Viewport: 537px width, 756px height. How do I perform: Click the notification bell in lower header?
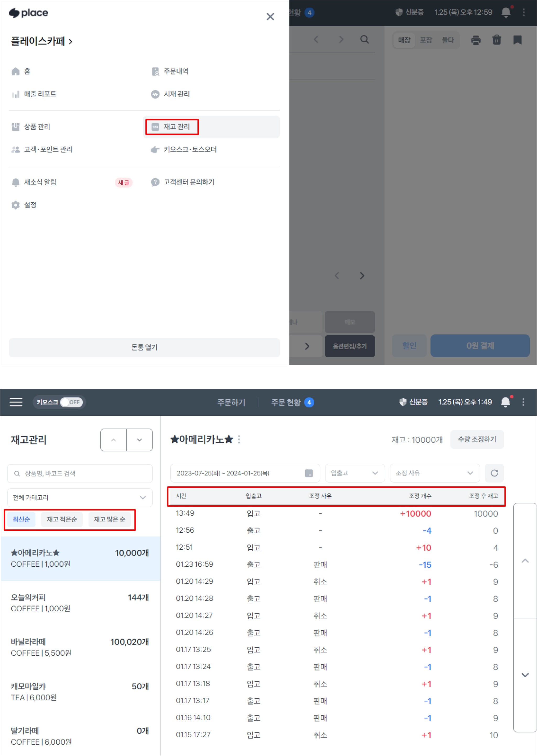(x=505, y=402)
